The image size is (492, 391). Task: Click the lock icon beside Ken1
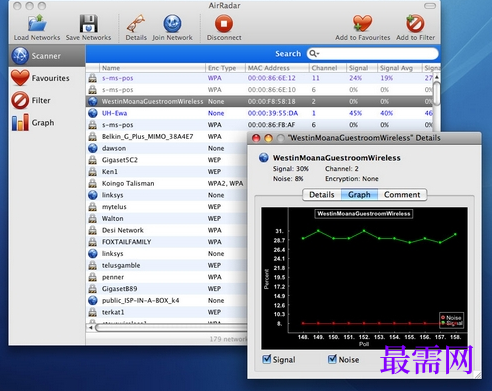(x=93, y=172)
